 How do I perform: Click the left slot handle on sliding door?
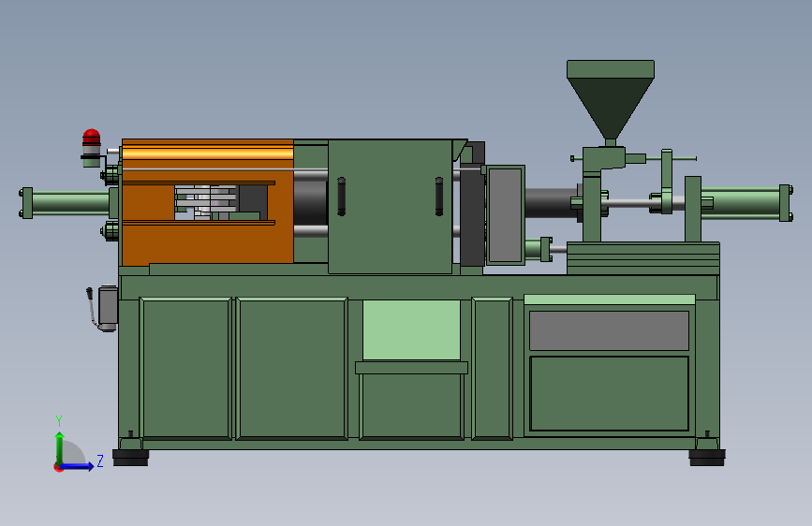pos(341,197)
